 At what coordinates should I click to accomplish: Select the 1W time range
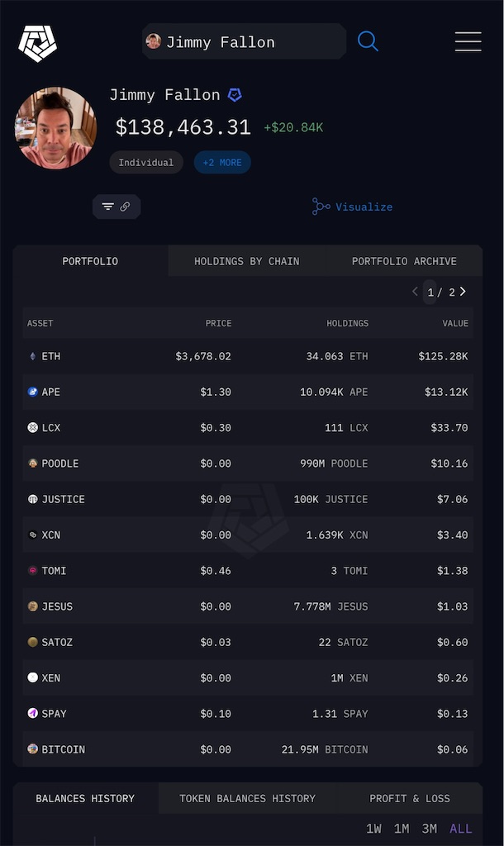373,829
